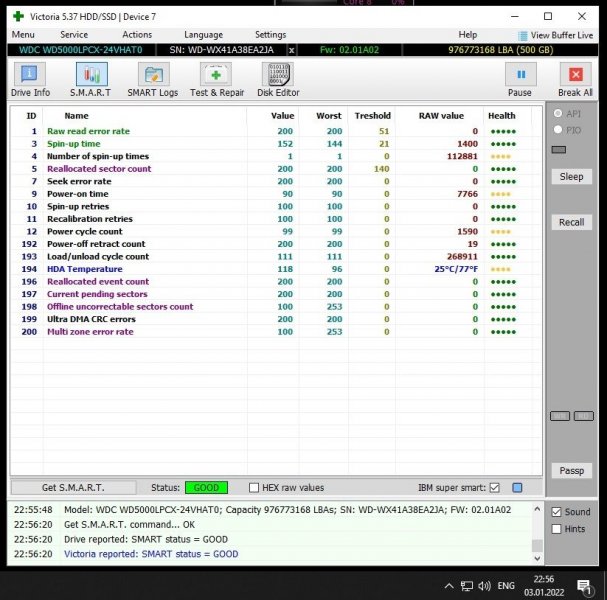This screenshot has width=607, height=600.
Task: Select the S.M.A.R.T toolbar button
Action: point(91,79)
